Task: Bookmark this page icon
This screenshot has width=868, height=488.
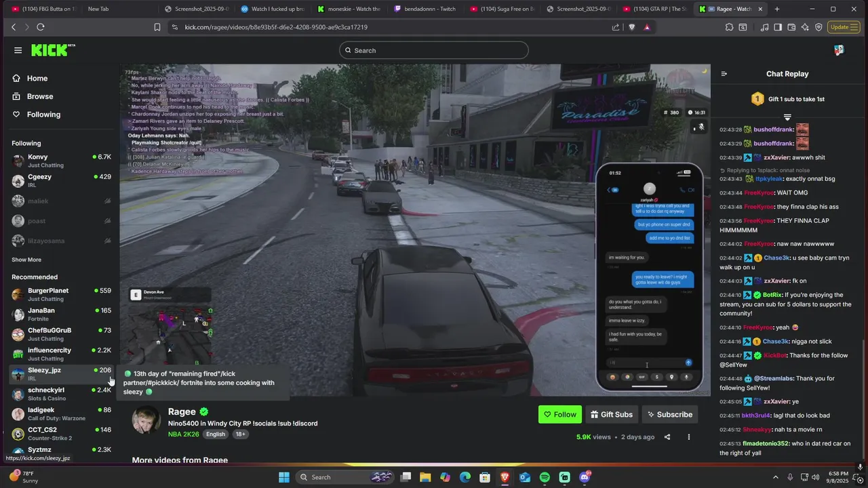Action: click(157, 27)
